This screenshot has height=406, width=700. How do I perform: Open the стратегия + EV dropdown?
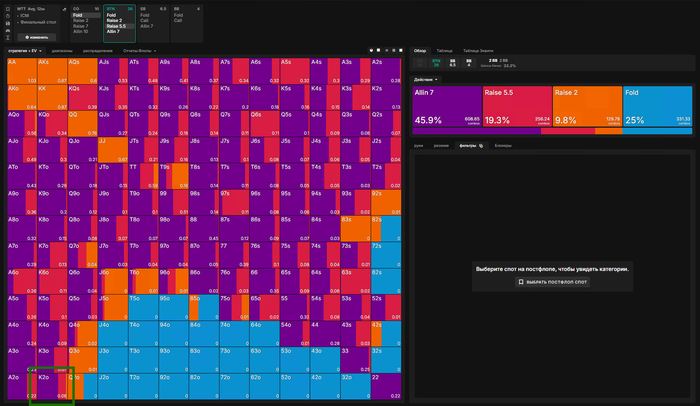point(26,49)
